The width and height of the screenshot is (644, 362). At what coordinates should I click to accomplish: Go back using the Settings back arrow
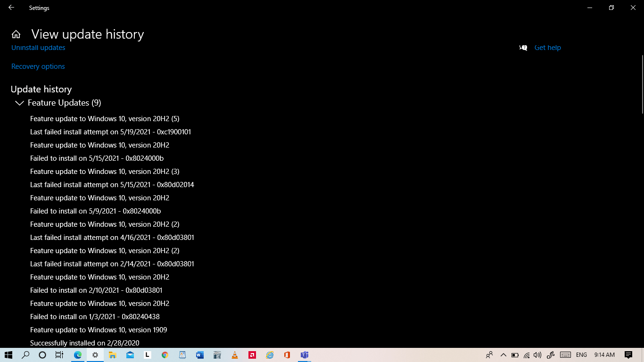[11, 8]
